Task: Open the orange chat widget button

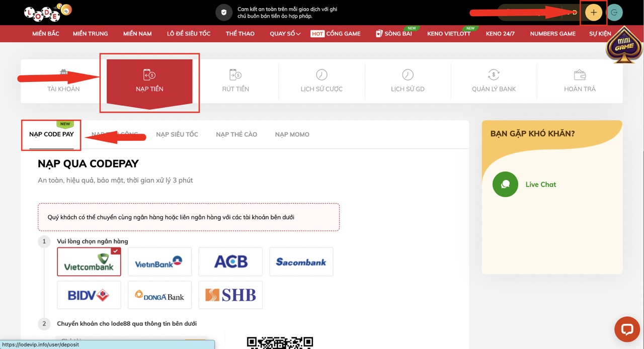Action: coord(627,329)
